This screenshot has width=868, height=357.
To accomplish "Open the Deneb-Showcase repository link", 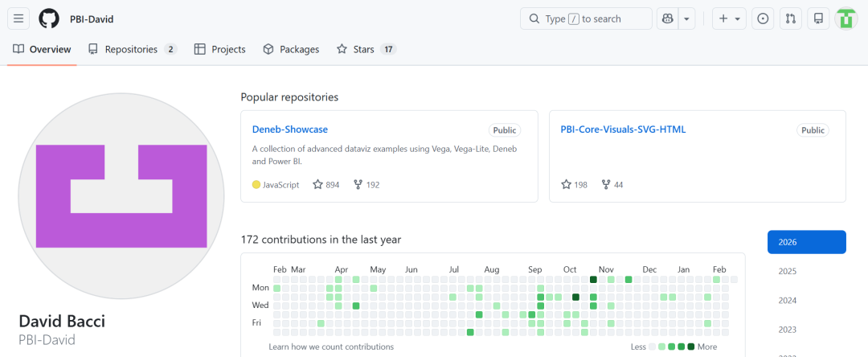I will click(290, 129).
